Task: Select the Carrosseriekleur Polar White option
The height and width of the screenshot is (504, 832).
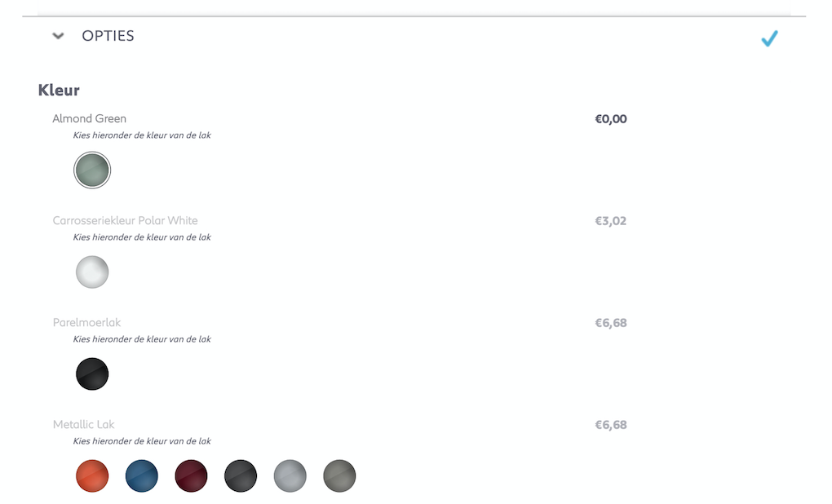Action: tap(125, 221)
